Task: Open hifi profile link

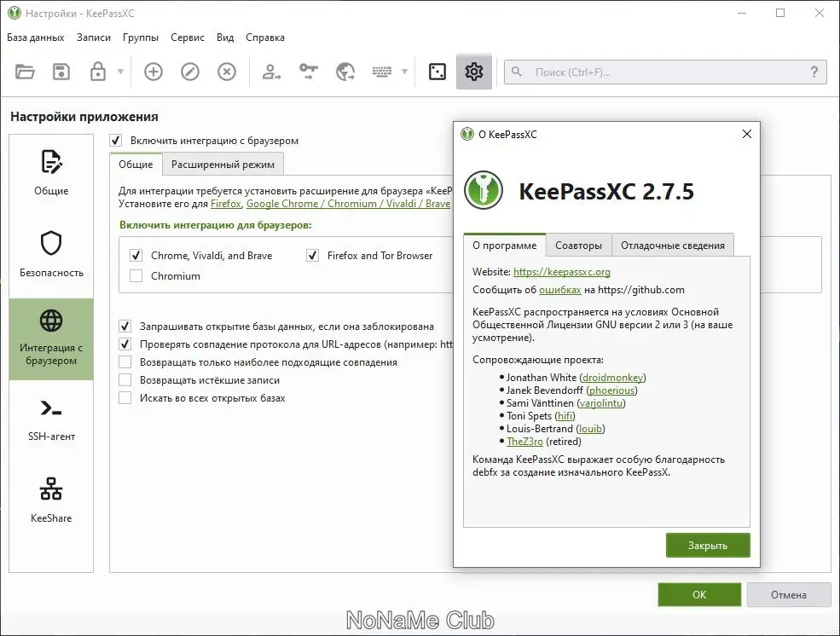Action: [565, 416]
